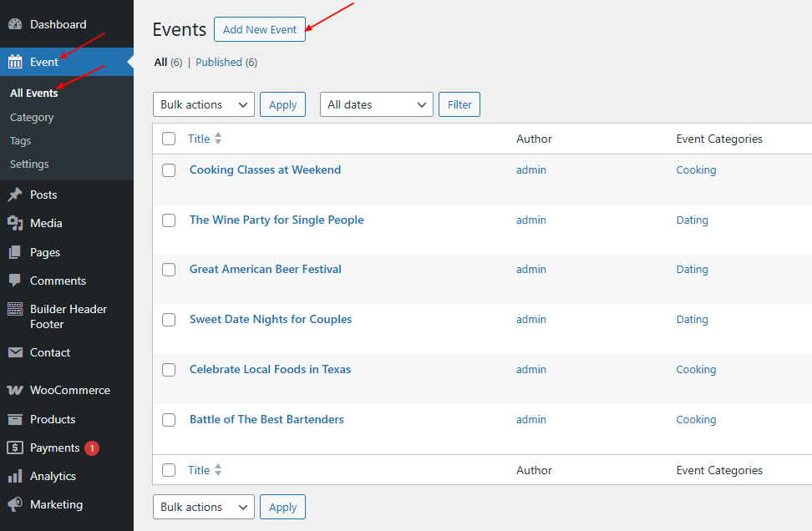Click the Marketing megaphone icon
Screen dimensions: 812x531
coord(15,504)
